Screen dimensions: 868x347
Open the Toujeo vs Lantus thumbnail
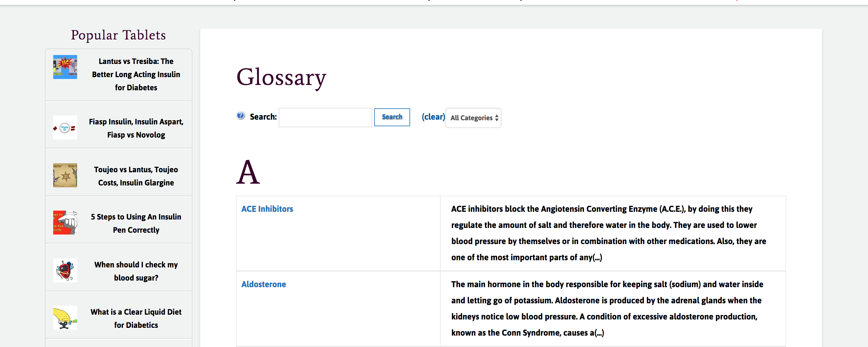tap(65, 175)
